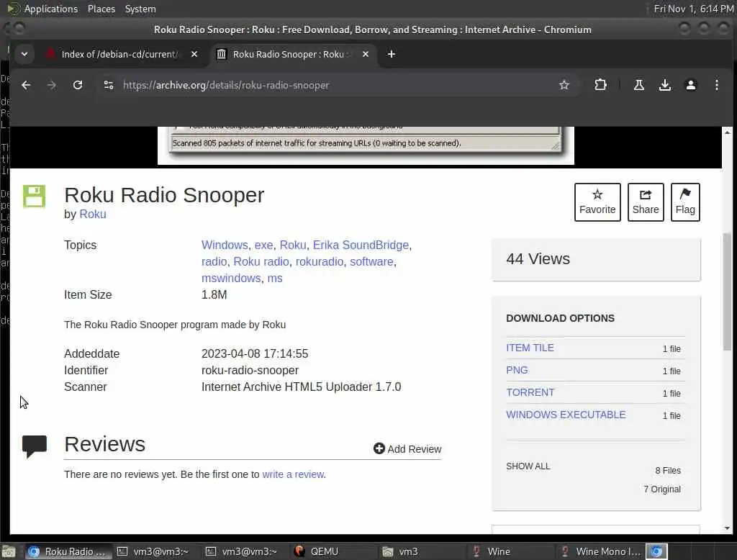Download the WINDOWS EXECUTABLE file
The height and width of the screenshot is (560, 737).
tap(566, 415)
